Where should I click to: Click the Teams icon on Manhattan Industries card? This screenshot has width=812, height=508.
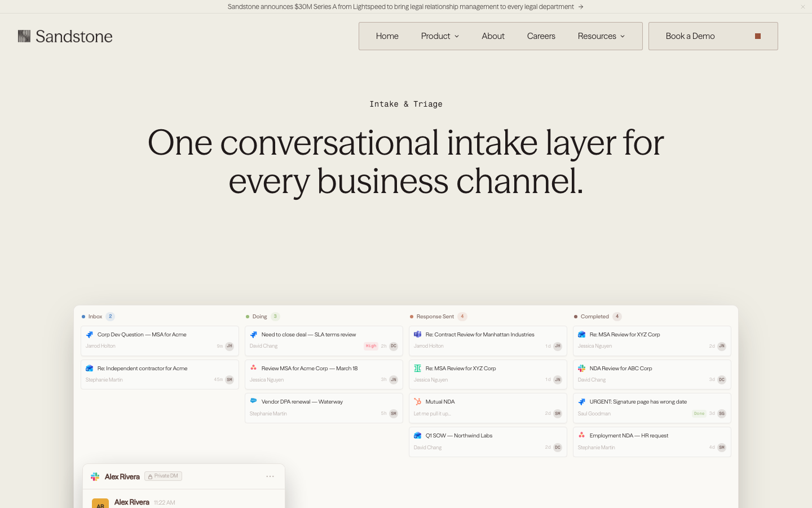pyautogui.click(x=418, y=334)
